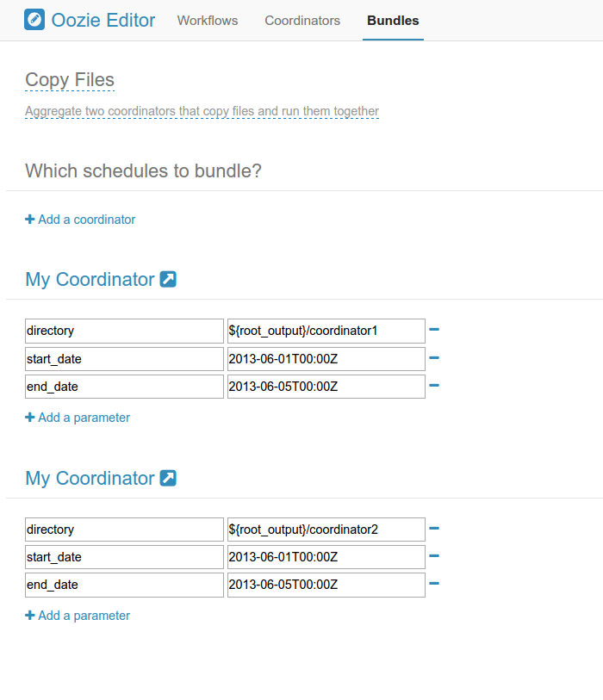Switch to the Coordinators tab

click(x=302, y=21)
